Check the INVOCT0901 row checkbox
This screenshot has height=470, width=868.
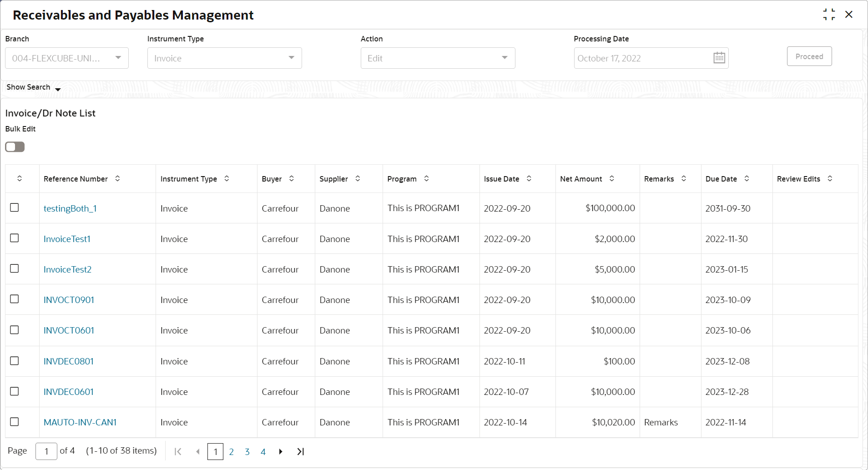pyautogui.click(x=15, y=299)
